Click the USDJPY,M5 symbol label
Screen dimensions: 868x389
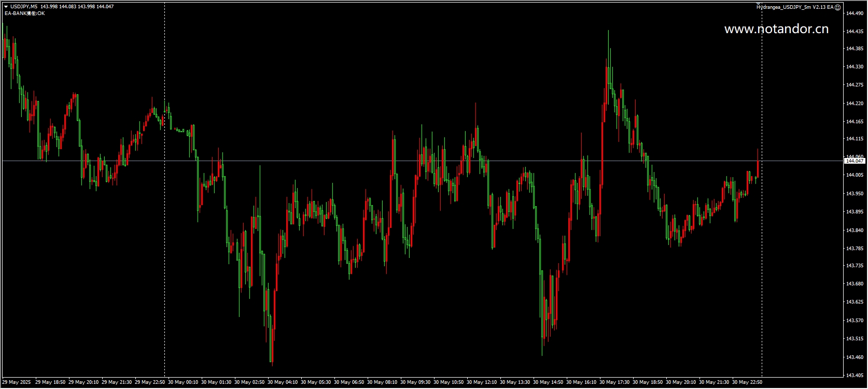24,7
